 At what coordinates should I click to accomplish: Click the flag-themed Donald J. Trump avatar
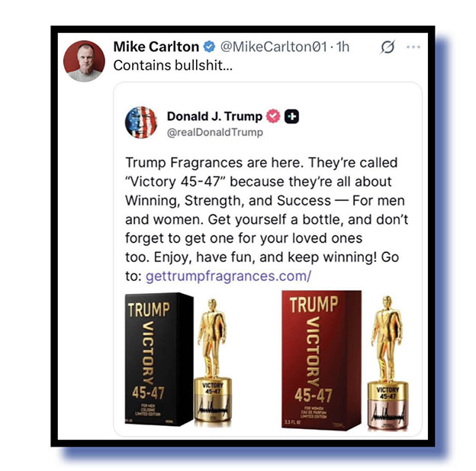pyautogui.click(x=141, y=122)
